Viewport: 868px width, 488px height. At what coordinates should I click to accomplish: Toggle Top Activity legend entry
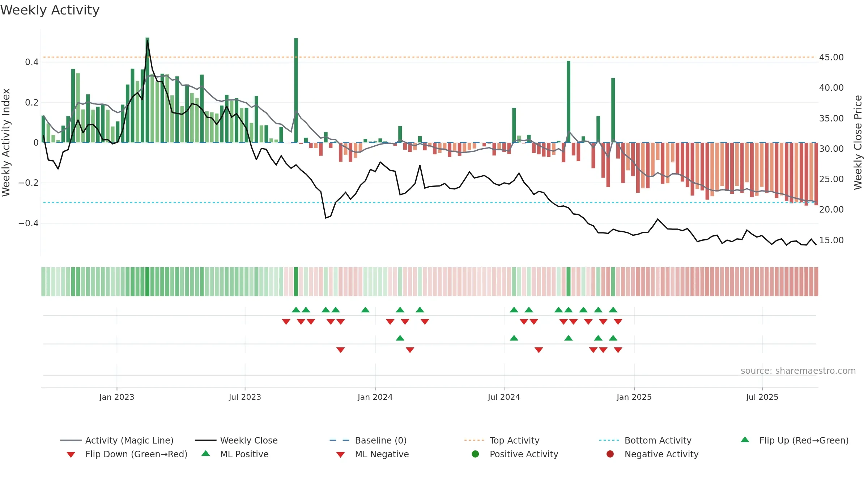502,440
